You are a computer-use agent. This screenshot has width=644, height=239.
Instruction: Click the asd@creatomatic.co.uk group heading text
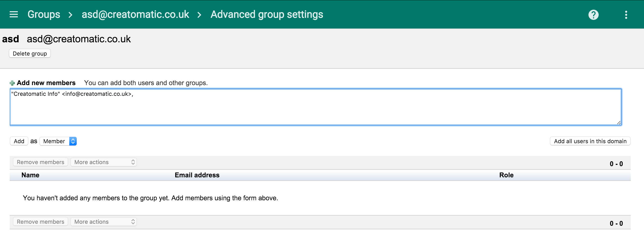click(79, 39)
